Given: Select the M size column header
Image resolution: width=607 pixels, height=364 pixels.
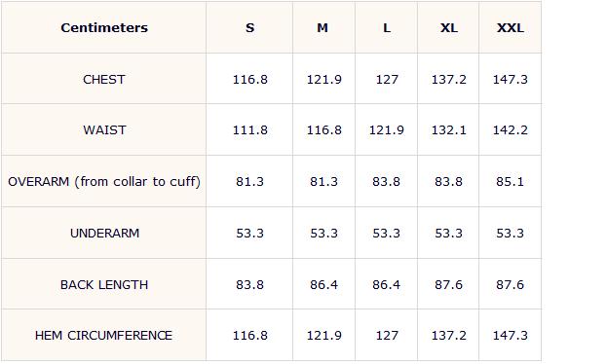Looking at the screenshot, I should [x=324, y=27].
